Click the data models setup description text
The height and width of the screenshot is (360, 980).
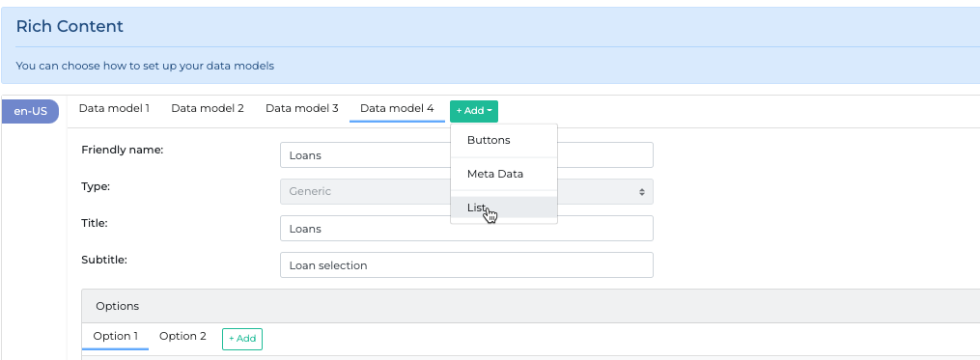coord(145,65)
